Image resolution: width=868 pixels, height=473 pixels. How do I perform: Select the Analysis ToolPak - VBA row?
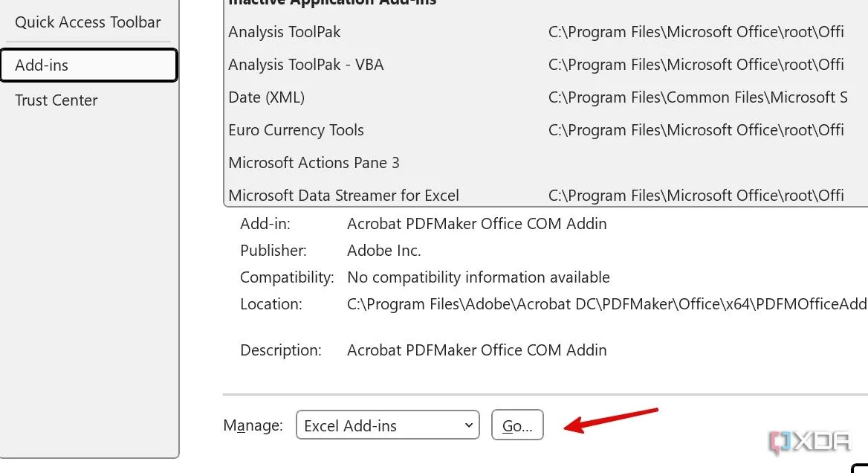[x=545, y=65]
